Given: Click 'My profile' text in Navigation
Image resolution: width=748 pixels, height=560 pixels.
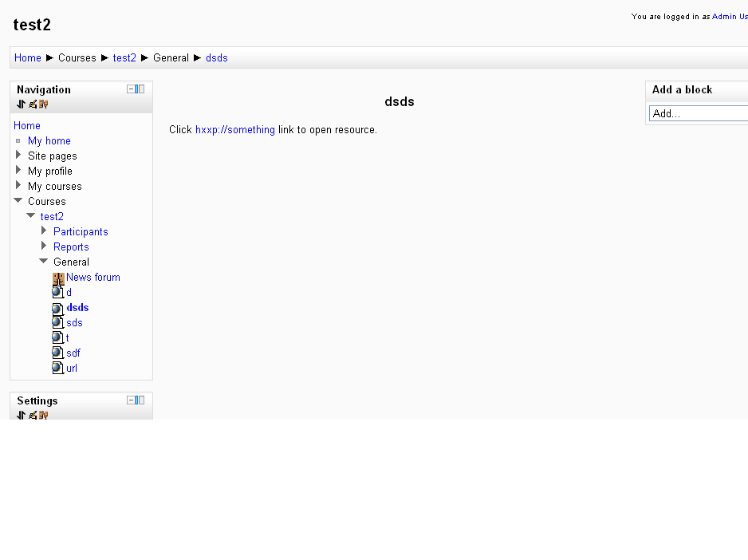Looking at the screenshot, I should pos(50,172).
